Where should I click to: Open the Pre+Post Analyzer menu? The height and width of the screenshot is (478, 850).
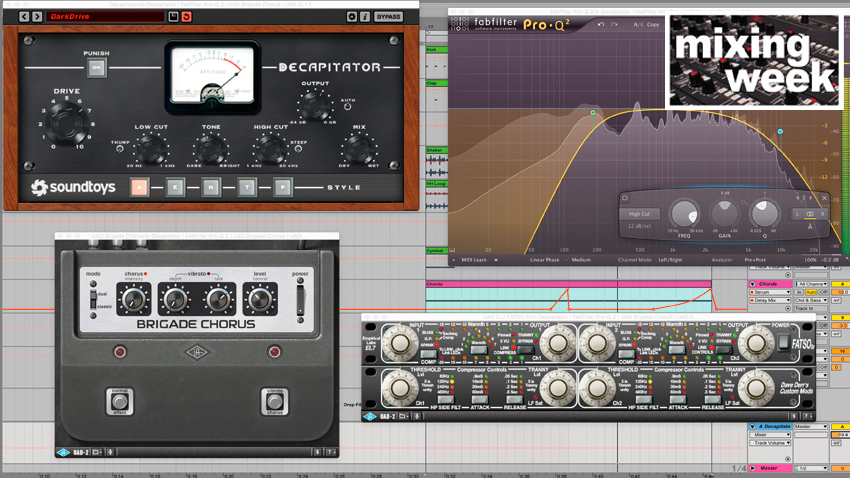755,260
